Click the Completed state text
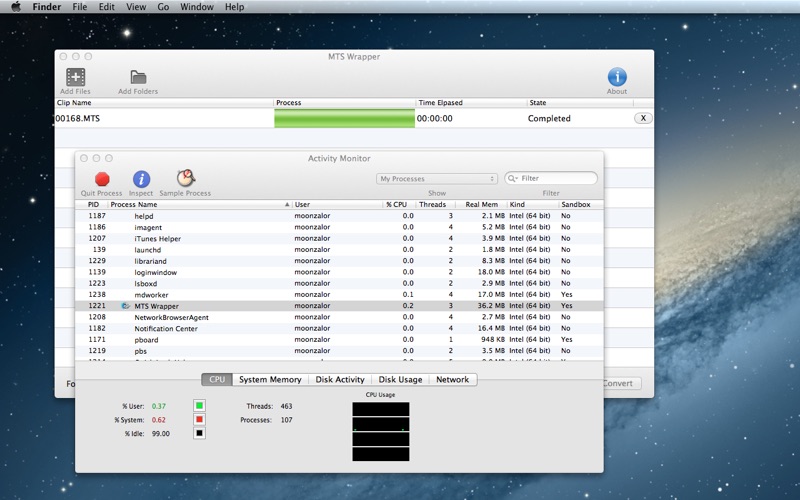This screenshot has height=500, width=800. coord(549,118)
